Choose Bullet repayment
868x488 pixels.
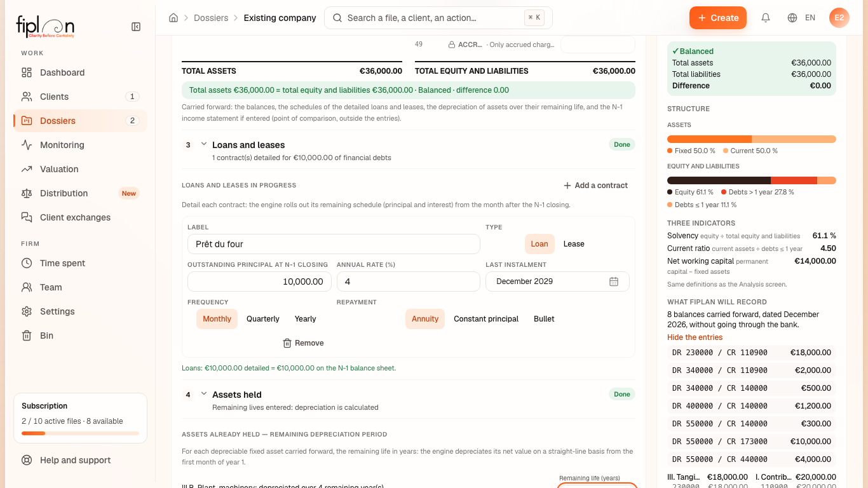tap(544, 319)
